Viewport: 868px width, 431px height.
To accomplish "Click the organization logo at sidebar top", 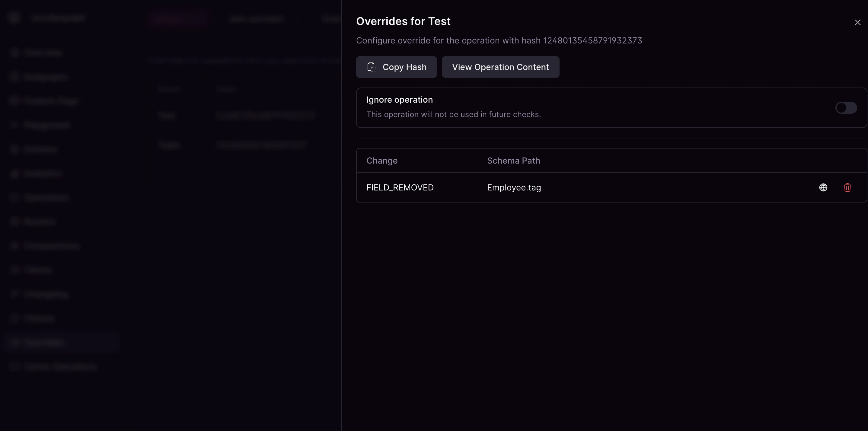I will [14, 17].
